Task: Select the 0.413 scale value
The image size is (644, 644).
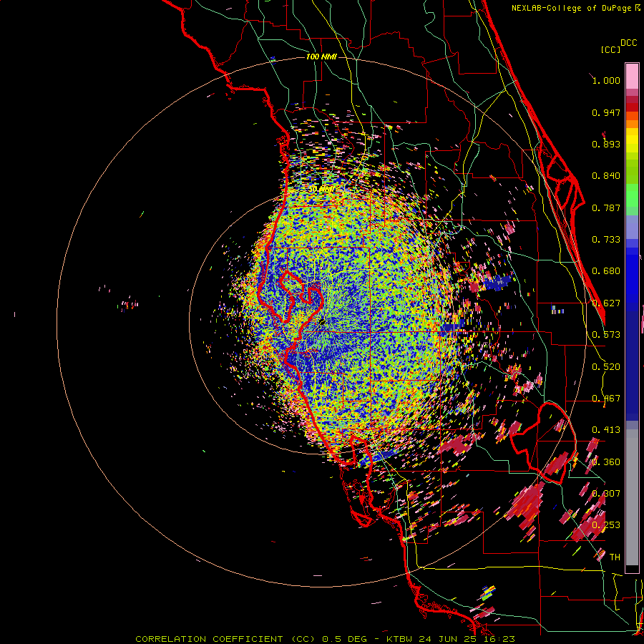Action: 606,430
